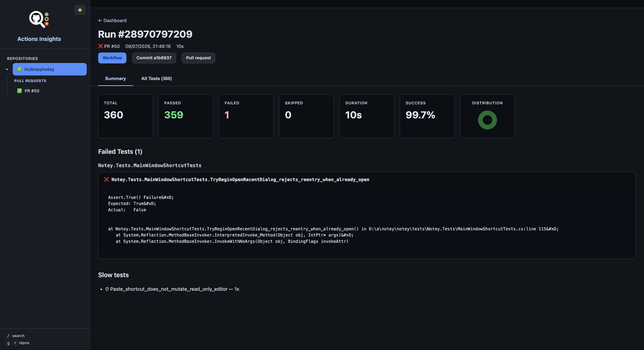Click the green check icon beside mzbrau/notey
The image size is (644, 350).
19,69
